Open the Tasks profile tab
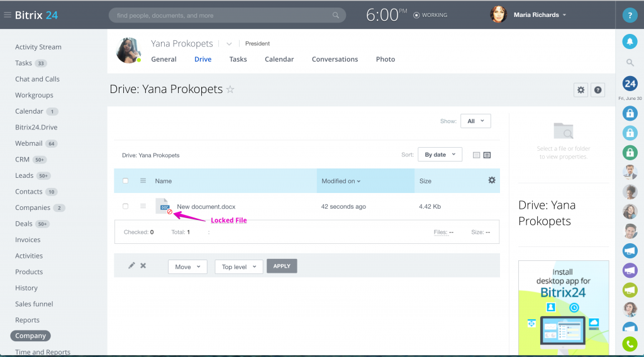This screenshot has width=644, height=357. tap(238, 59)
